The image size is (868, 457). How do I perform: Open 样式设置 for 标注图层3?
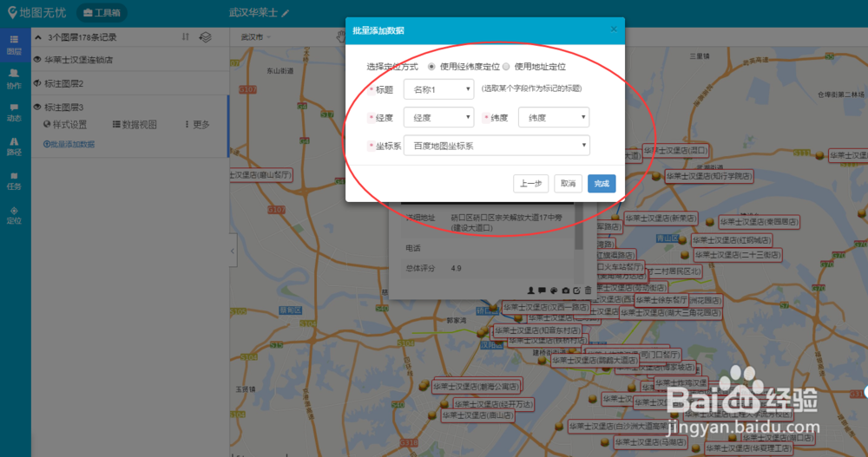point(65,125)
